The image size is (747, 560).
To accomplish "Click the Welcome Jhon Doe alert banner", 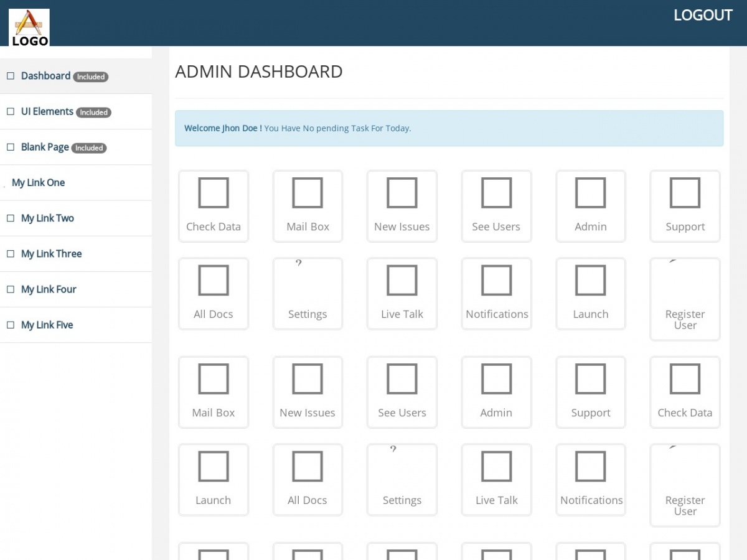I will point(449,128).
